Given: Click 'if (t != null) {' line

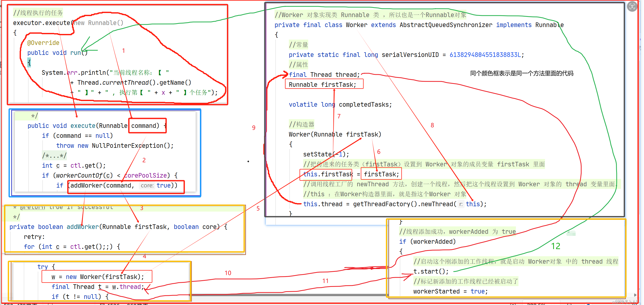Looking at the screenshot, I should [x=80, y=297].
